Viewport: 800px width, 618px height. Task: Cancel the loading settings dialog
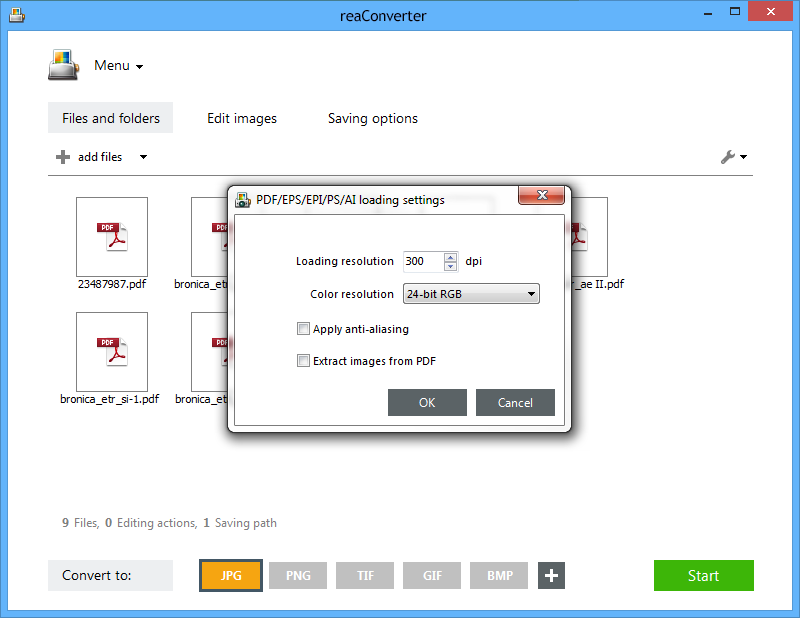coord(515,403)
